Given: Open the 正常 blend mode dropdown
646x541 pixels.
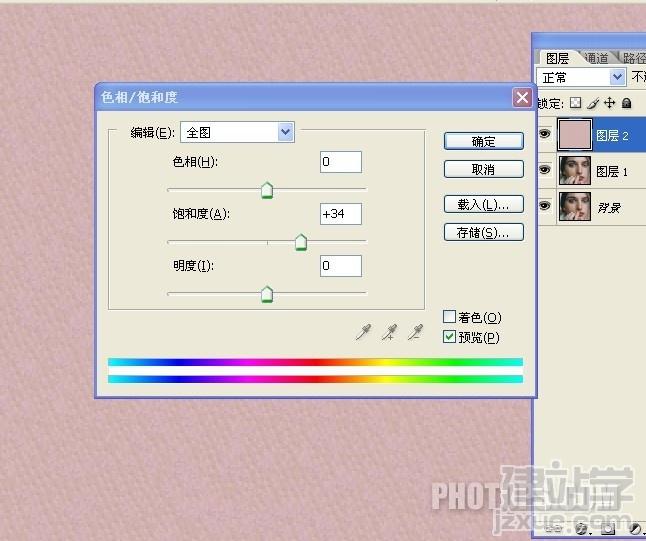Looking at the screenshot, I should [581, 77].
